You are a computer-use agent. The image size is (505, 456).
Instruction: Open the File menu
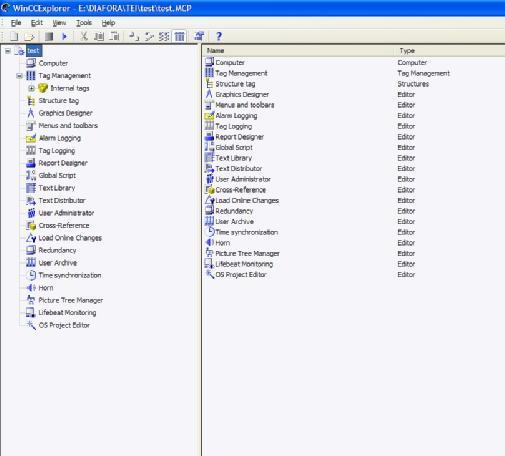pyautogui.click(x=16, y=23)
